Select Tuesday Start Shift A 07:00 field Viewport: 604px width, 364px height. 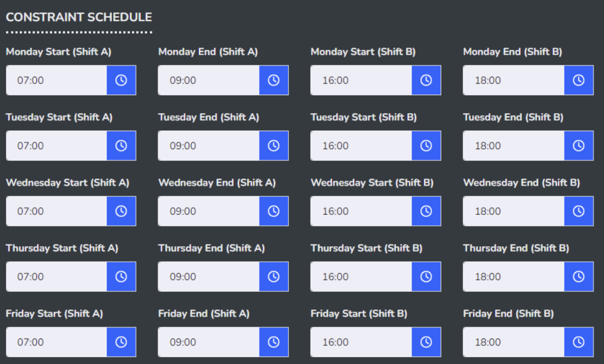click(56, 146)
